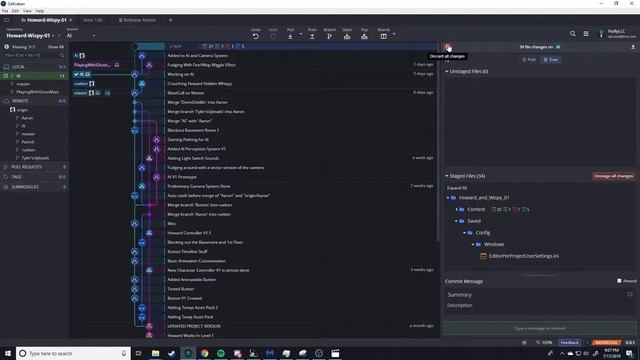The image size is (640, 360).
Task: Discard all changes with the trash icon
Action: (448, 47)
